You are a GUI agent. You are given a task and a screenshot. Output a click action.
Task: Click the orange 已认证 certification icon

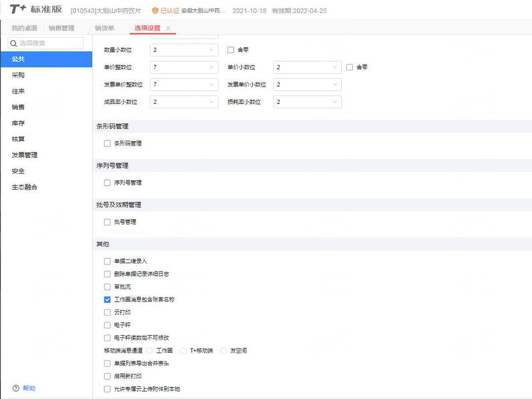point(155,10)
